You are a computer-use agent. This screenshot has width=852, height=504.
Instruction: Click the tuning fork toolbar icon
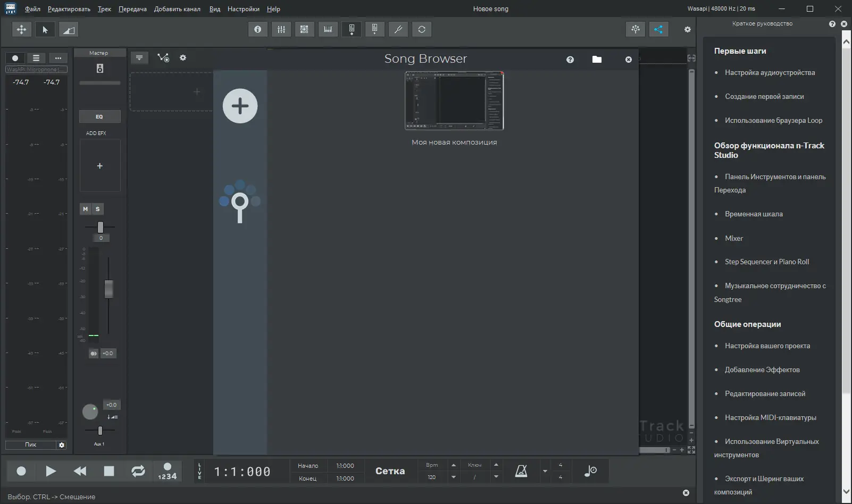tap(398, 30)
